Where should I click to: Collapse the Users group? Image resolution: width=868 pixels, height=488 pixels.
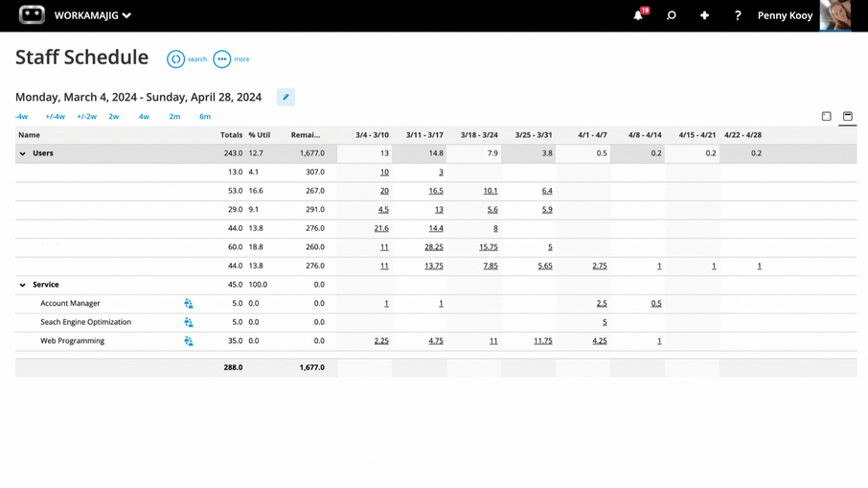[x=23, y=153]
